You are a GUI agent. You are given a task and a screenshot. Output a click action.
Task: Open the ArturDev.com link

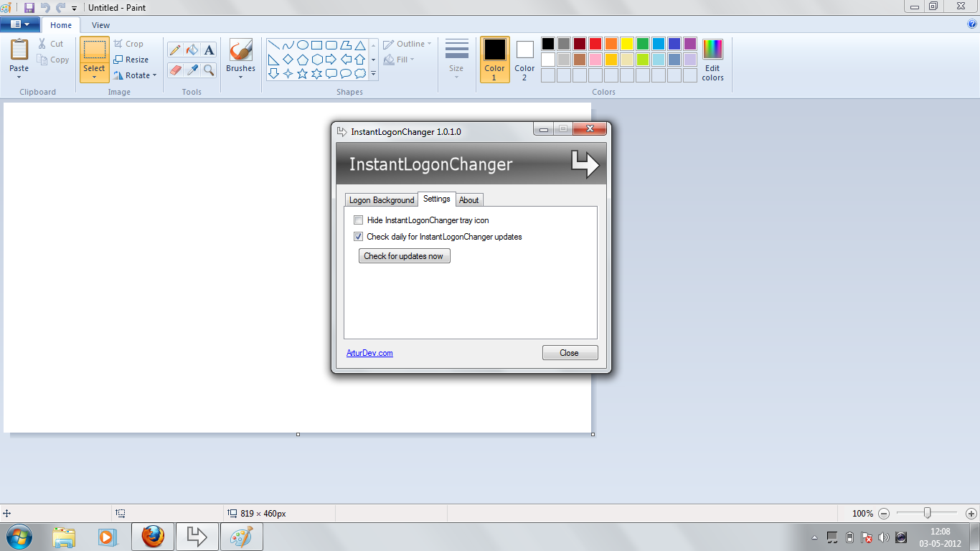pos(369,353)
